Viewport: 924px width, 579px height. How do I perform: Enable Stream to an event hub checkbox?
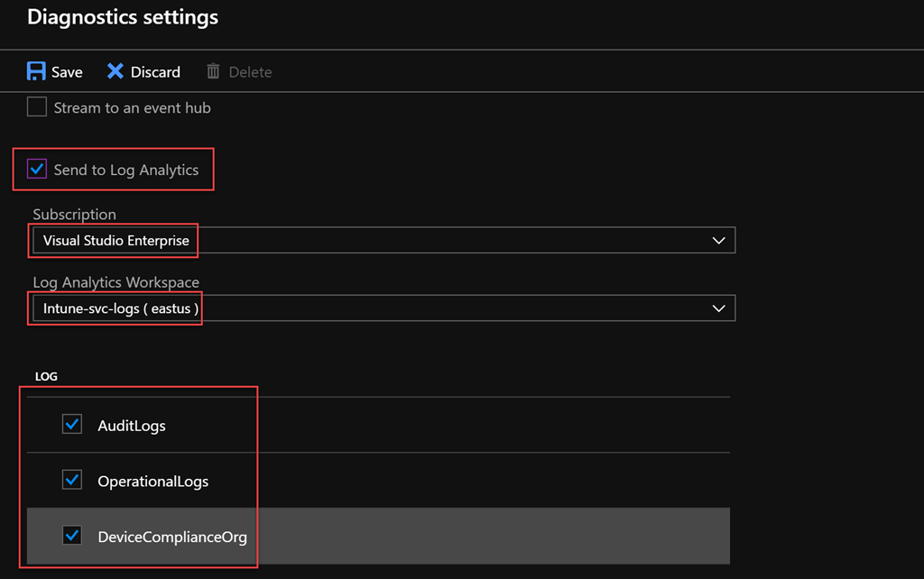tap(36, 107)
